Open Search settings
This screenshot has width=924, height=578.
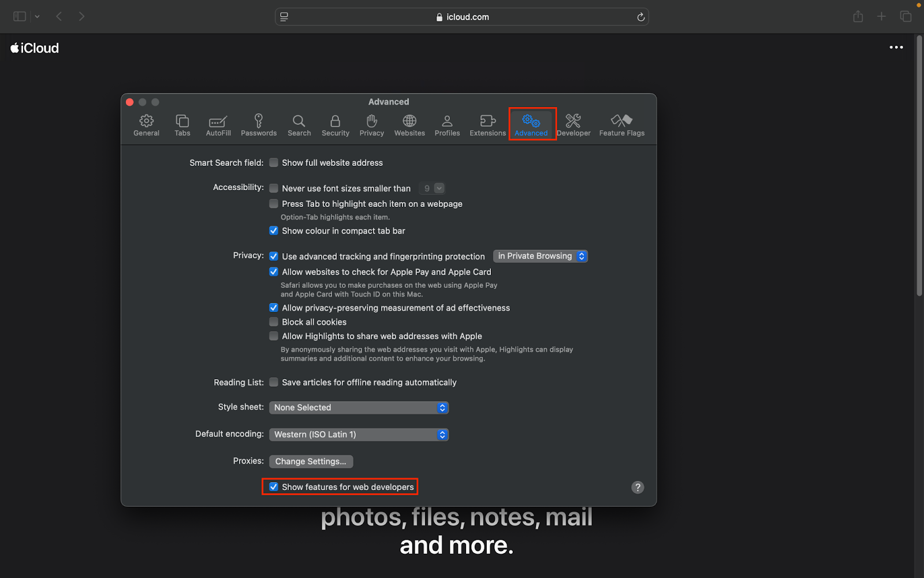(299, 124)
